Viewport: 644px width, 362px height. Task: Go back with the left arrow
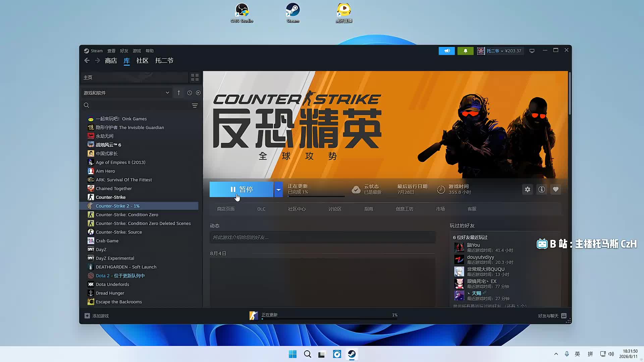(87, 61)
